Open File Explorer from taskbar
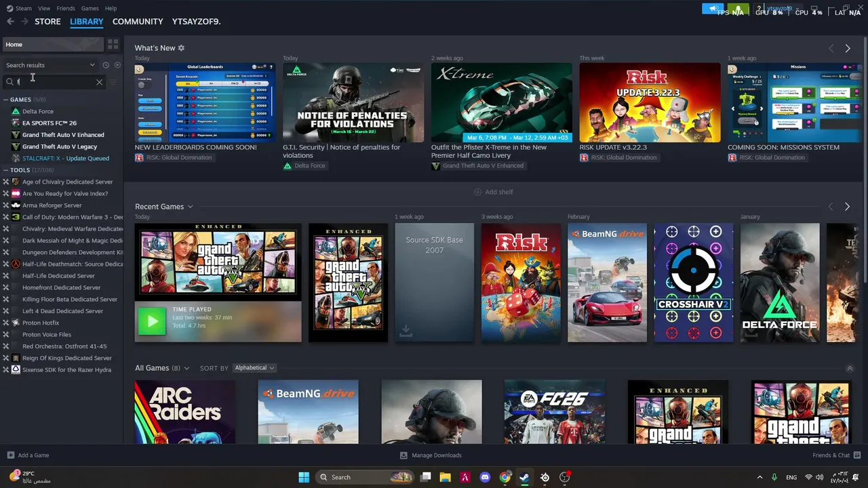This screenshot has height=488, width=868. pos(446,477)
